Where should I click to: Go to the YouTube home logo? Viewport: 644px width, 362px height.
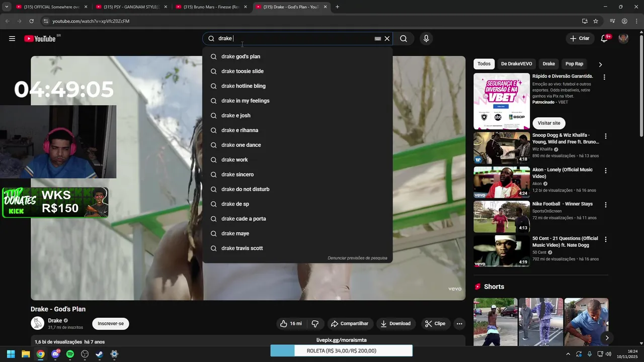tap(40, 39)
